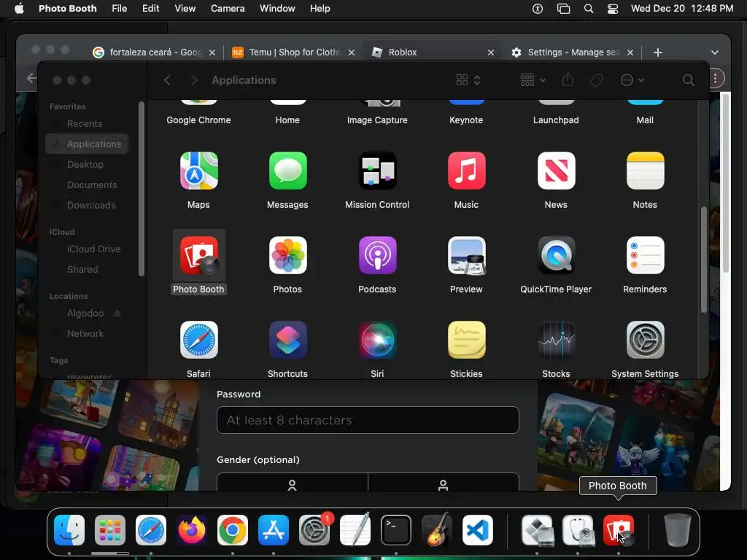Click the Finder Tags toolbar icon
The height and width of the screenshot is (560, 747).
(x=596, y=80)
